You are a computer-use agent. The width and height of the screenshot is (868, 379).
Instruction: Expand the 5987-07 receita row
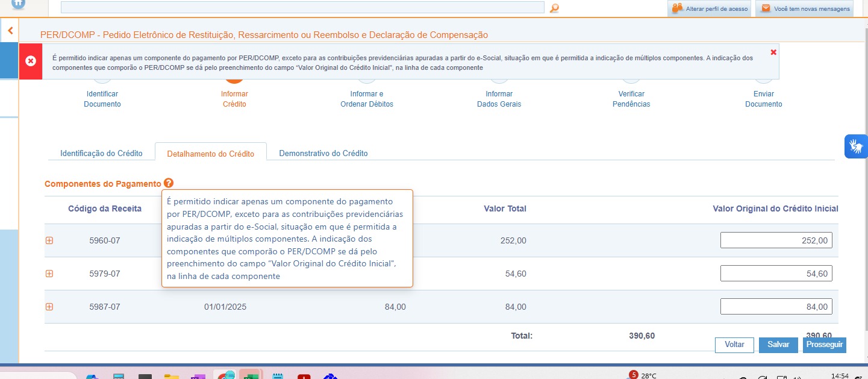tap(49, 307)
